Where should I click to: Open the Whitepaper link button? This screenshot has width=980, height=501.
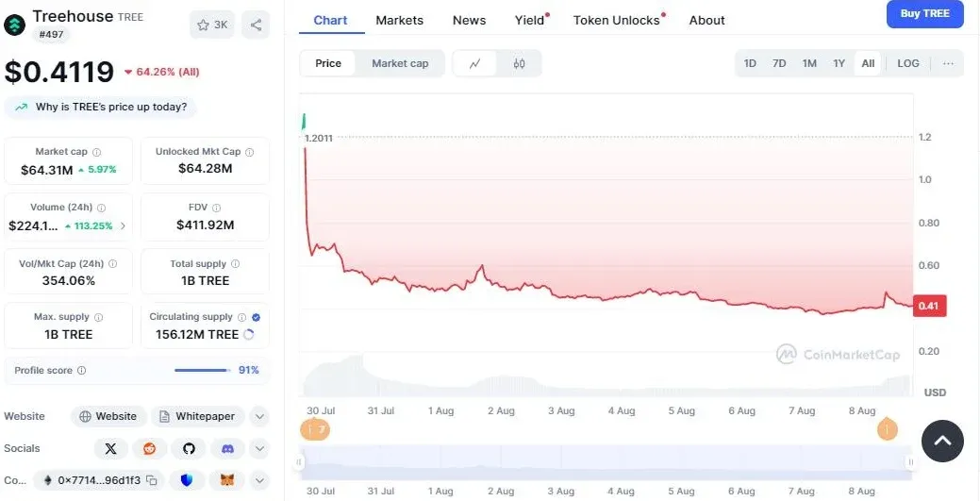click(197, 416)
